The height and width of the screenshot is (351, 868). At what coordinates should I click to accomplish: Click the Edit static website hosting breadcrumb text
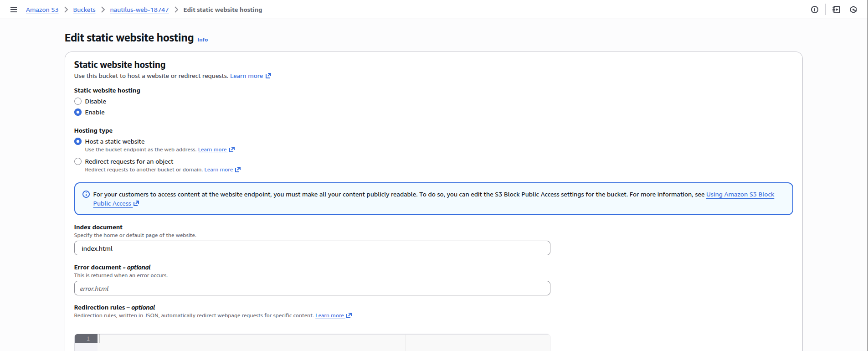pos(223,10)
